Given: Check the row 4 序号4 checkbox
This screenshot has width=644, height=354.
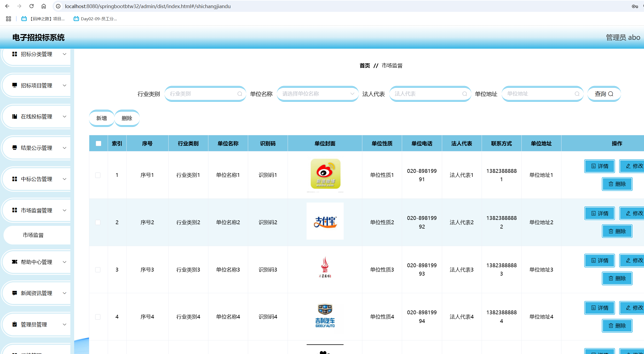Looking at the screenshot, I should click(x=98, y=317).
